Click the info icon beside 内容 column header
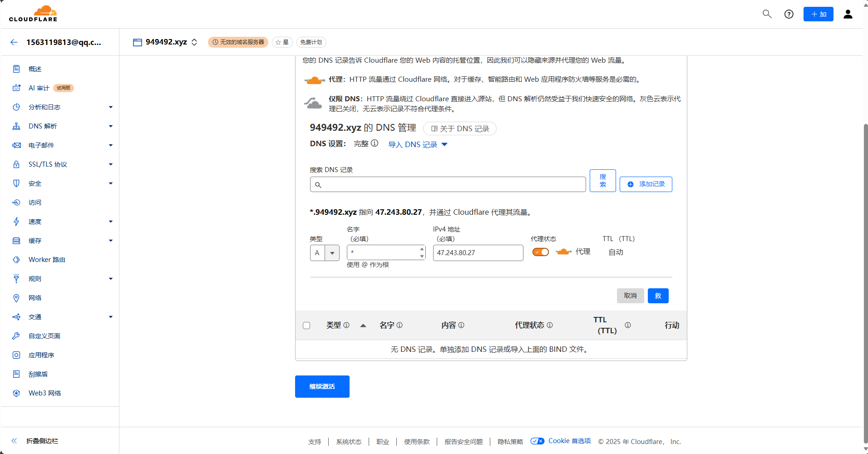Image resolution: width=868 pixels, height=454 pixels. (x=461, y=325)
